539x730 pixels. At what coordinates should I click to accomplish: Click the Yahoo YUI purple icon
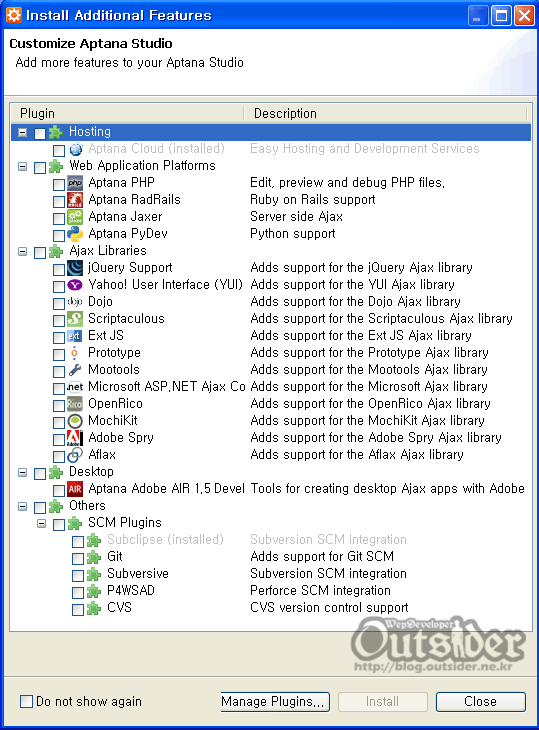75,285
